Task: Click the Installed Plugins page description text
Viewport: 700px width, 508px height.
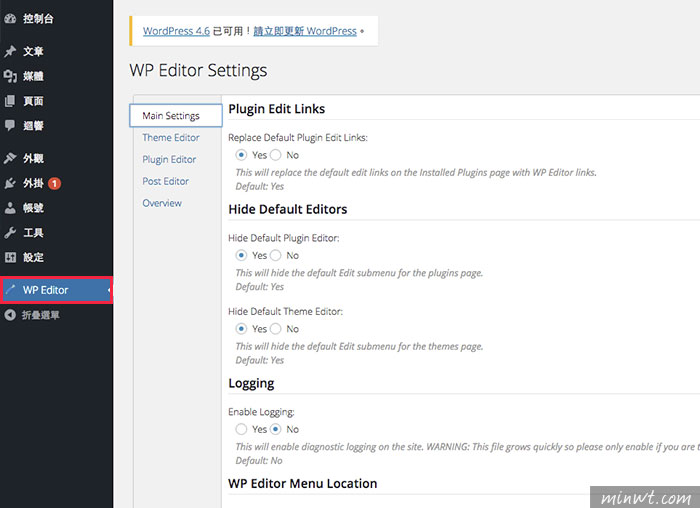Action: click(x=416, y=172)
